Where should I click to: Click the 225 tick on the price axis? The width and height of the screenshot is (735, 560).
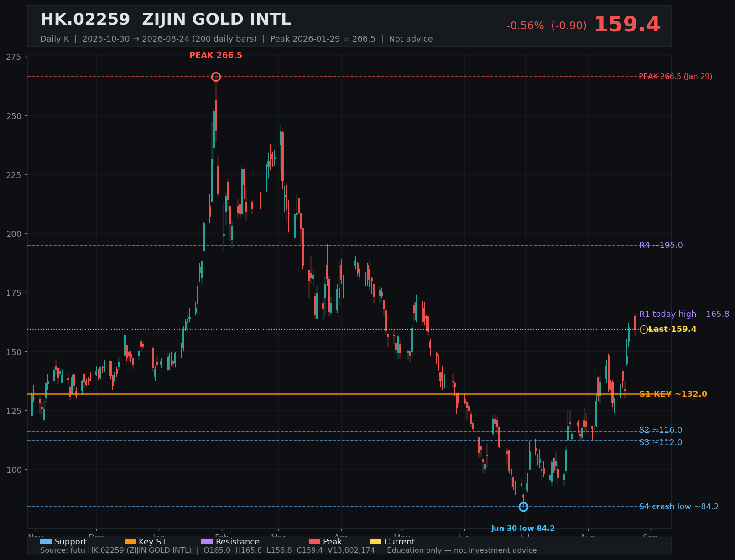point(14,175)
